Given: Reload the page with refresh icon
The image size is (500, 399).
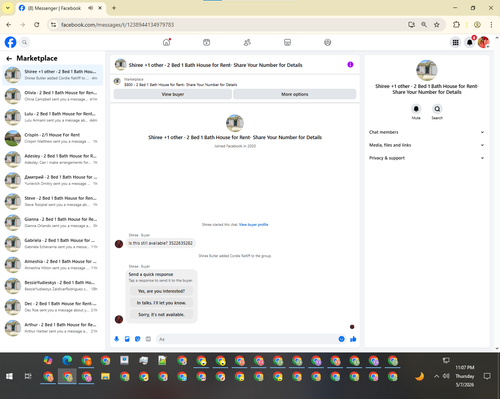Looking at the screenshot, I should click(x=37, y=25).
